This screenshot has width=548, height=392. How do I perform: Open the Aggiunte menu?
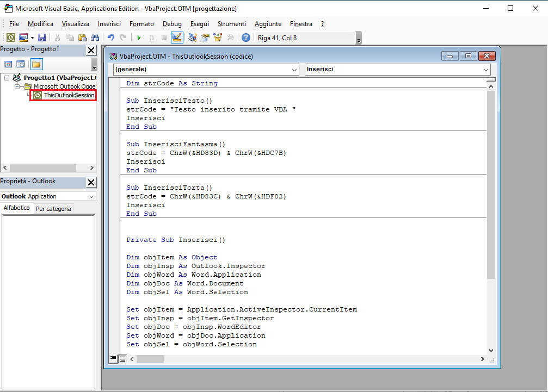coord(268,24)
